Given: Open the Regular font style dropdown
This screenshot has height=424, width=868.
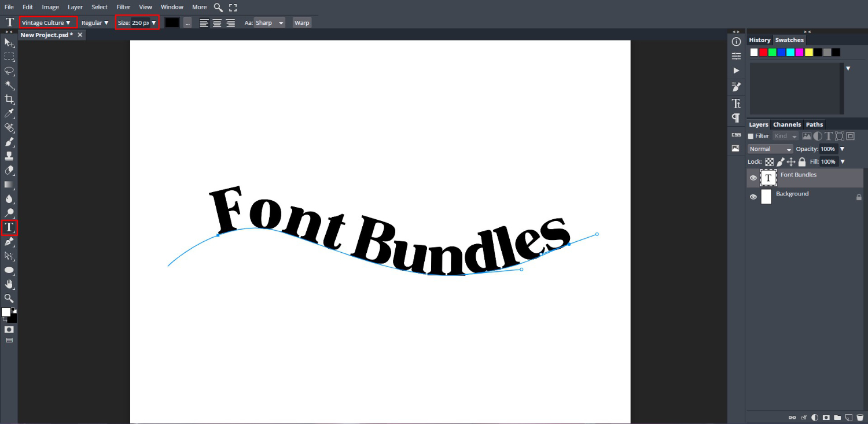Looking at the screenshot, I should pyautogui.click(x=95, y=23).
